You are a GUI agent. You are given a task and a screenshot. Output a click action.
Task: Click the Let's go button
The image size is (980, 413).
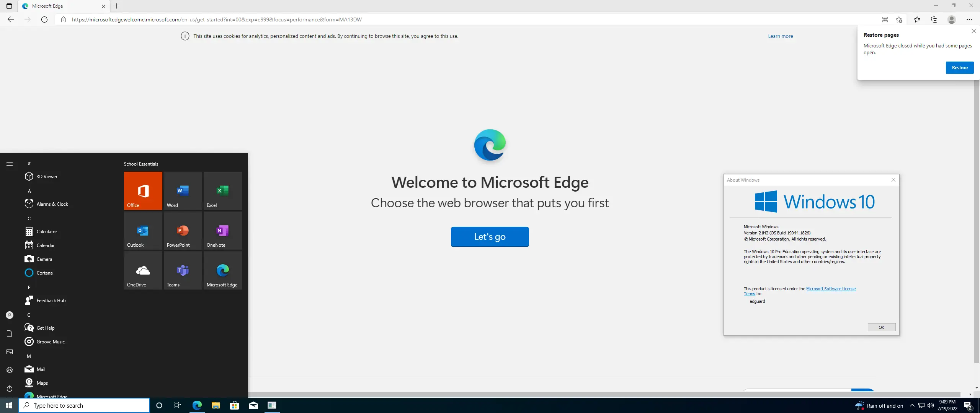[x=490, y=236]
